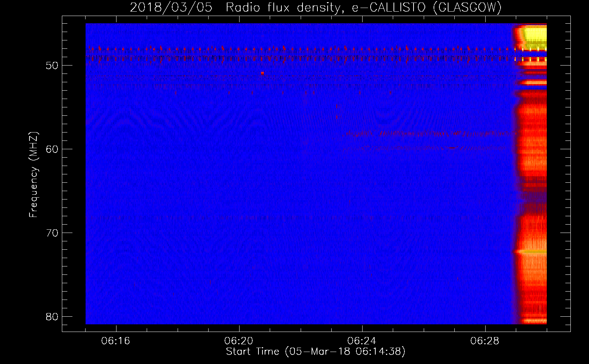Click the 06:24 time tick label
This screenshot has width=589, height=364.
[361, 341]
